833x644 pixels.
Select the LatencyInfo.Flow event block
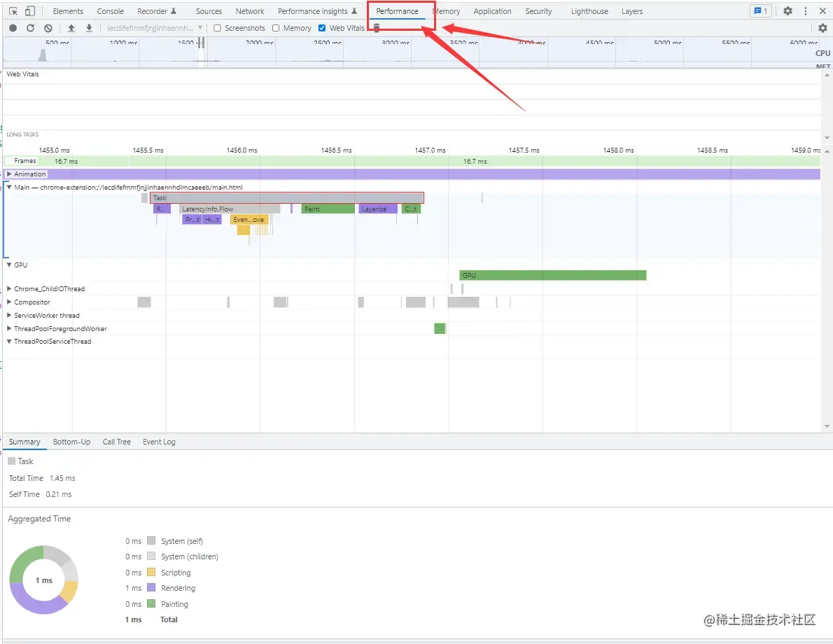[x=230, y=209]
